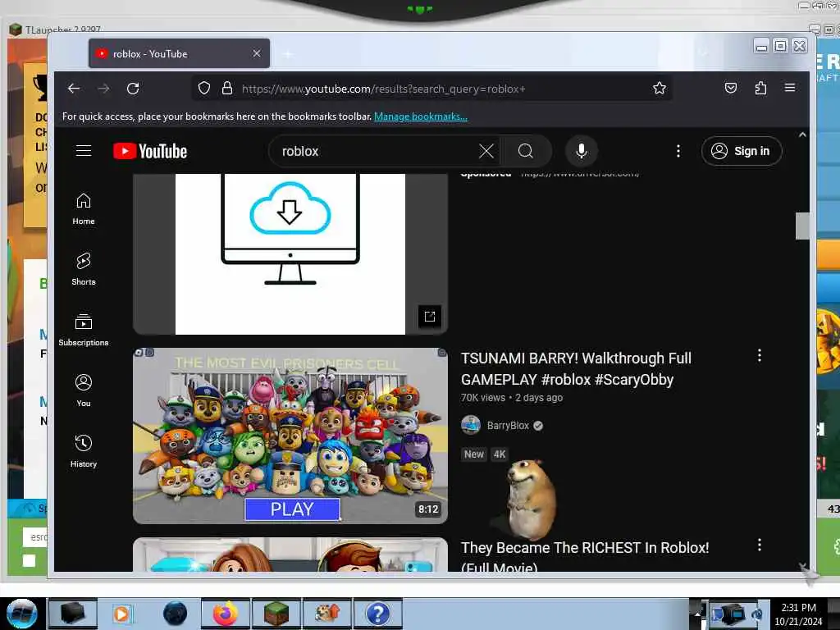Open the Shorts sidebar item
The width and height of the screenshot is (840, 630).
[x=84, y=269]
